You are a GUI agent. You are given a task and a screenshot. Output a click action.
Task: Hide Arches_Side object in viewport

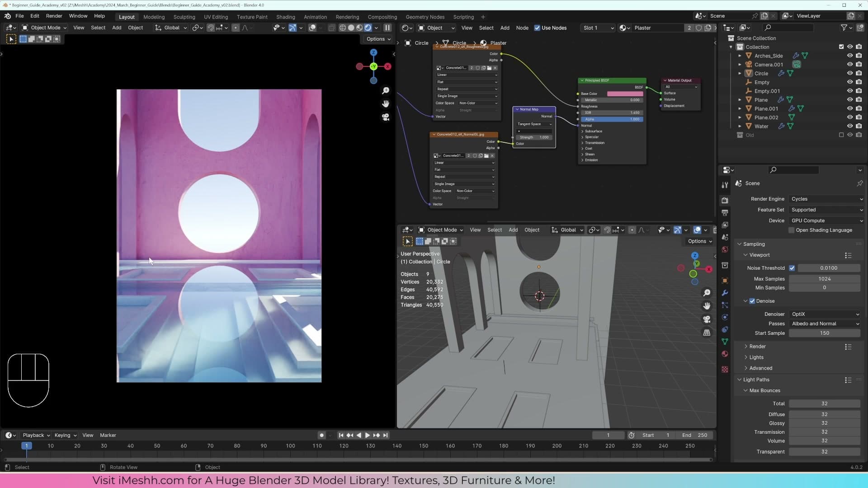[850, 56]
